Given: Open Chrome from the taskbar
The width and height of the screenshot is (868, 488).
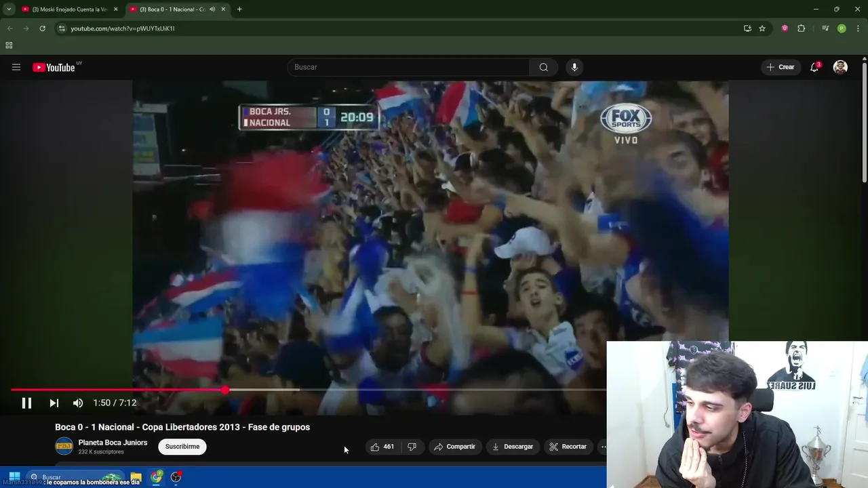Looking at the screenshot, I should (x=157, y=477).
